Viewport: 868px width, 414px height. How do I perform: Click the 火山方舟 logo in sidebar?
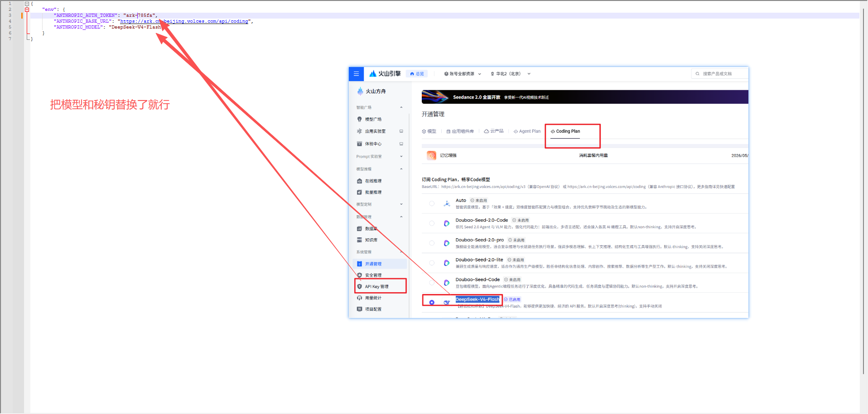point(371,91)
